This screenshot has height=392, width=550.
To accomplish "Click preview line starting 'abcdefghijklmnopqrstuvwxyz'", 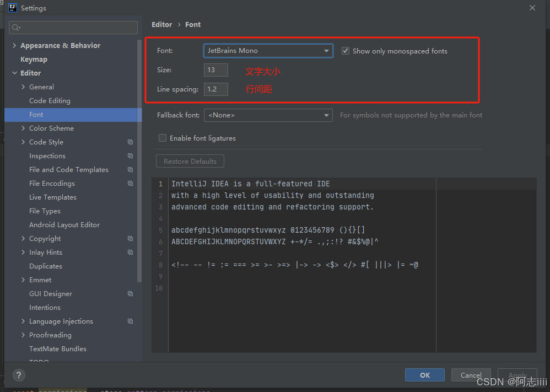I will point(268,230).
